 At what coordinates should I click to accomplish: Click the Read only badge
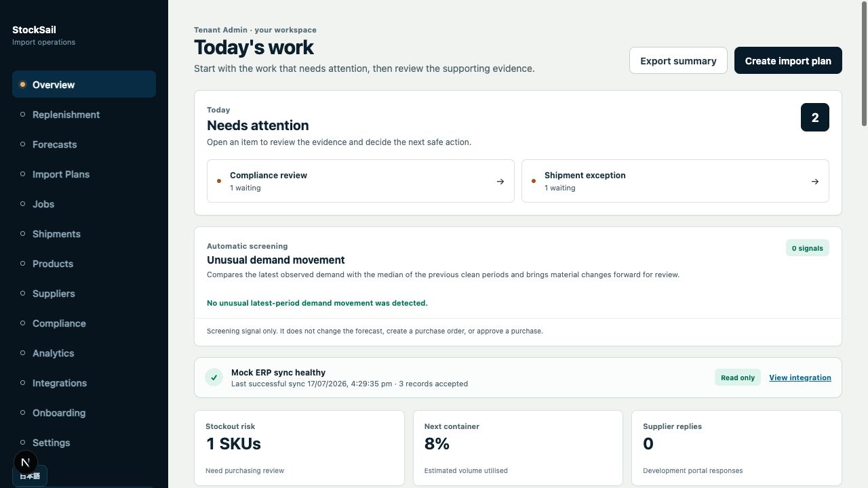click(x=738, y=378)
